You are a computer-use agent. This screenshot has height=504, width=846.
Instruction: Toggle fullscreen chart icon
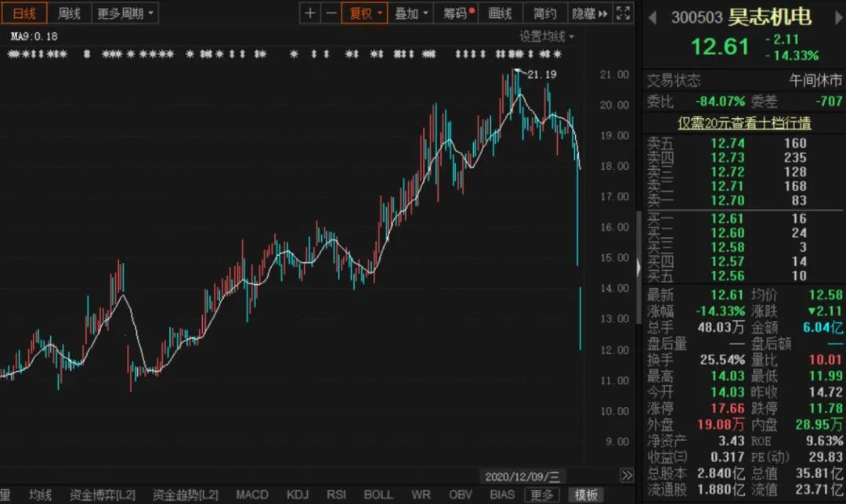point(624,13)
